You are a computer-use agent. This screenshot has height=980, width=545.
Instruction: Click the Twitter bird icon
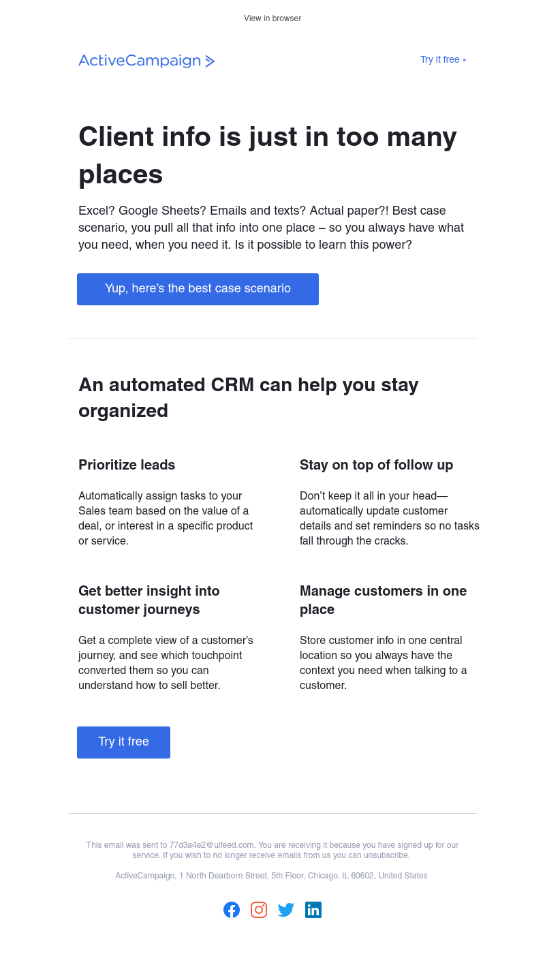286,910
